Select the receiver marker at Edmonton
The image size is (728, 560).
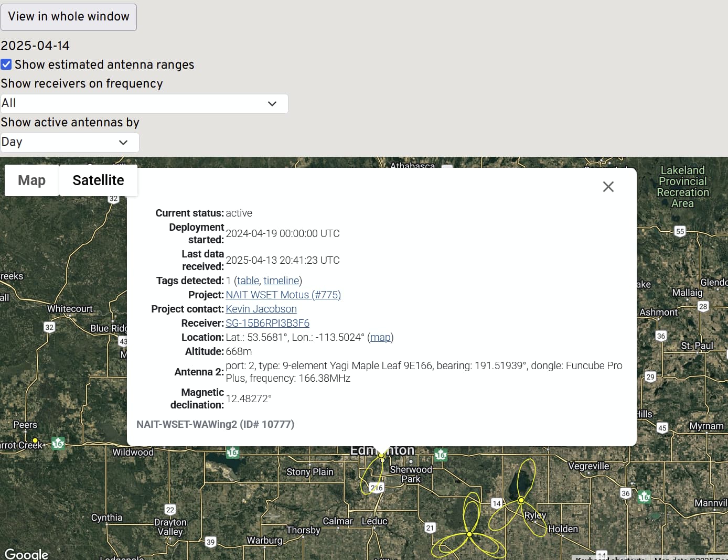381,456
